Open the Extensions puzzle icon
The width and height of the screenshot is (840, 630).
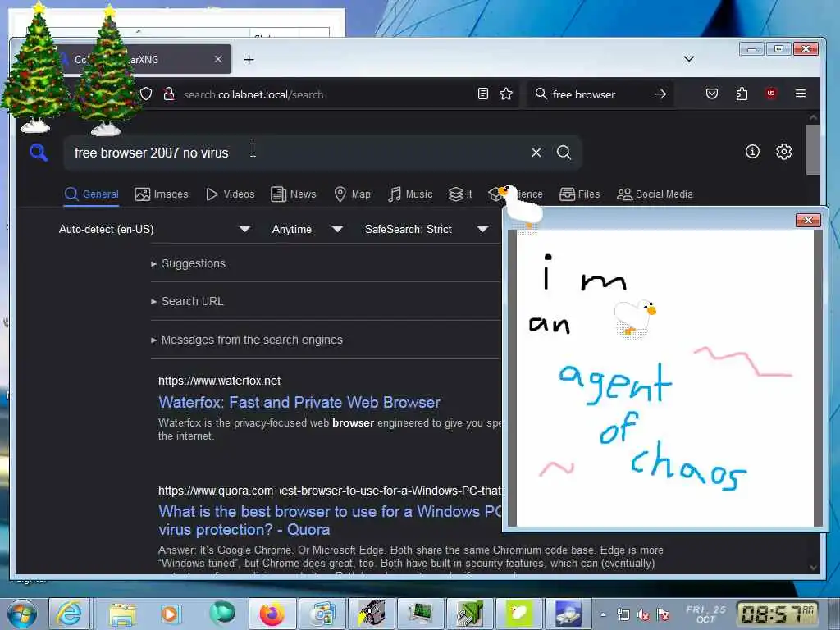pos(742,94)
